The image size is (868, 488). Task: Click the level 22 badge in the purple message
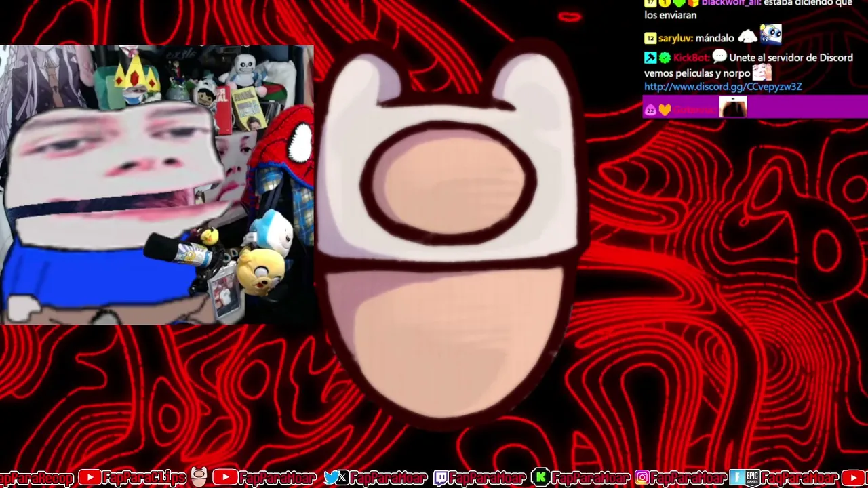650,110
